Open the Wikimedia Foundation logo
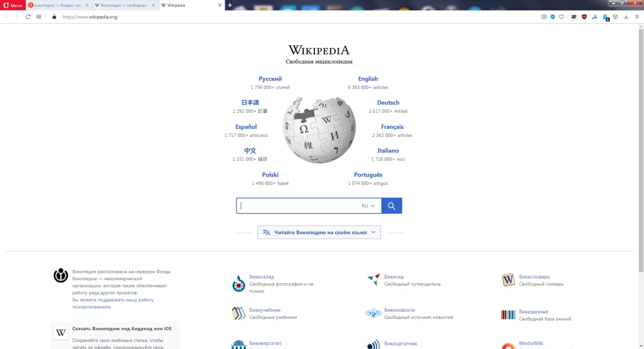Image resolution: width=644 pixels, height=349 pixels. pyautogui.click(x=61, y=275)
